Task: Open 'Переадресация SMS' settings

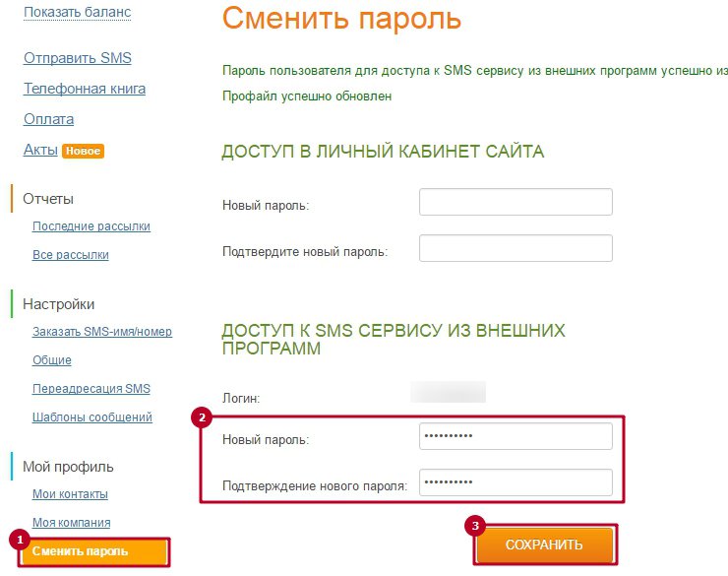Action: click(91, 389)
